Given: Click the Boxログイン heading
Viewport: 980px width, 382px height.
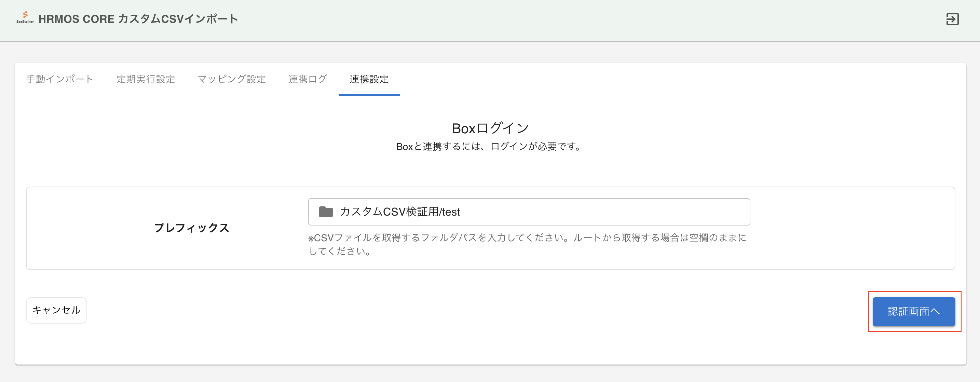Looking at the screenshot, I should [x=490, y=128].
